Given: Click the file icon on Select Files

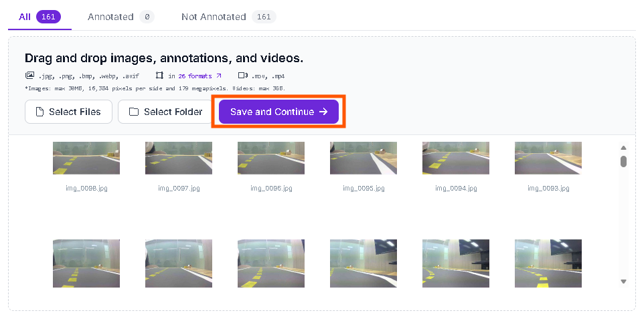Looking at the screenshot, I should pos(39,112).
